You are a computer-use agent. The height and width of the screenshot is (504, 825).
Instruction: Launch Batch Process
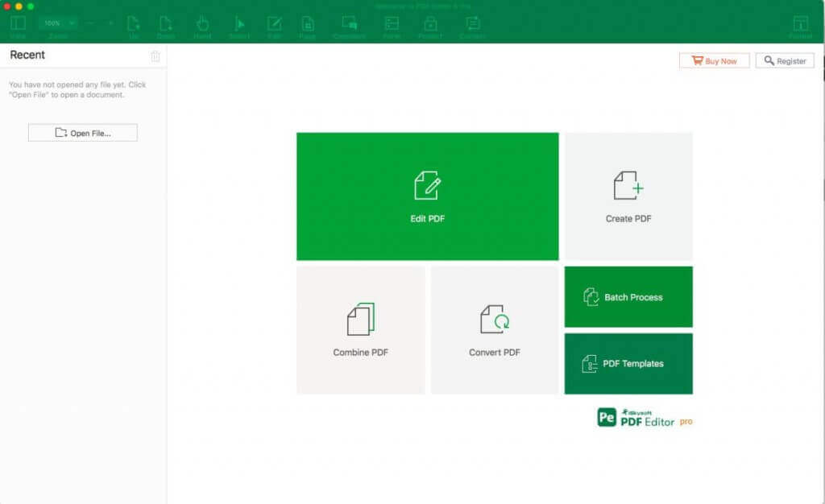click(628, 297)
